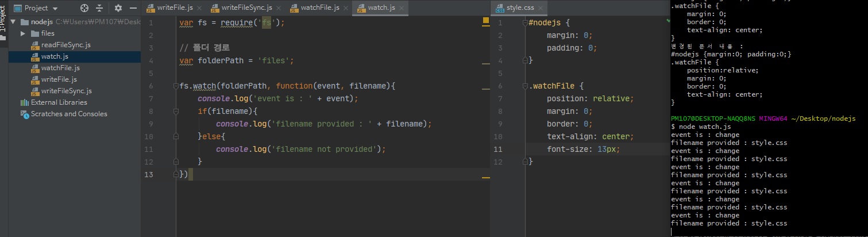Image resolution: width=868 pixels, height=237 pixels.
Task: Hide the Project panel with minimize icon
Action: pos(133,8)
